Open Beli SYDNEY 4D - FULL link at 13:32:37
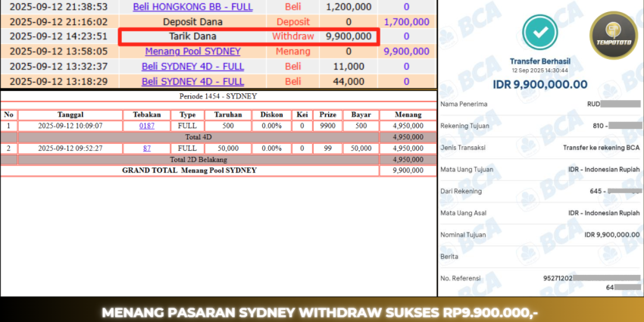 192,67
